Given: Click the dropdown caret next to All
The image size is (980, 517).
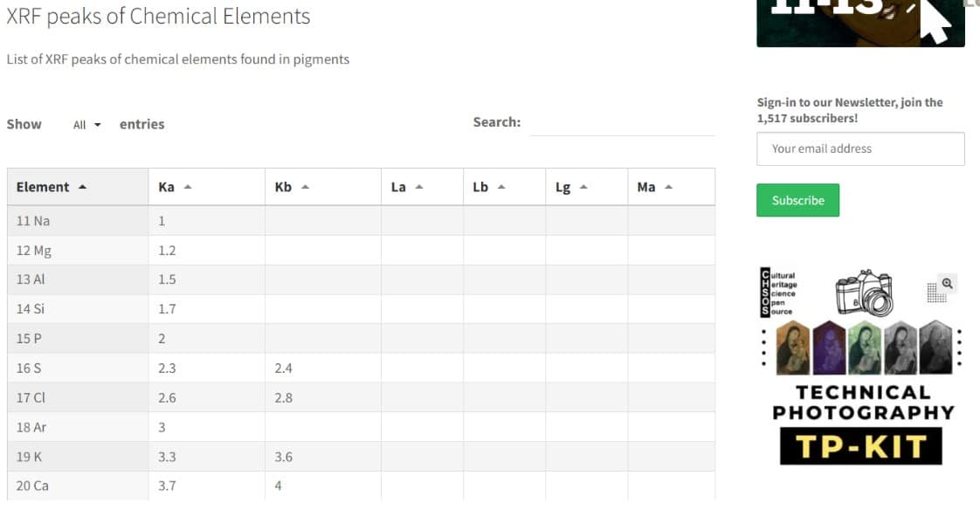Looking at the screenshot, I should (98, 125).
